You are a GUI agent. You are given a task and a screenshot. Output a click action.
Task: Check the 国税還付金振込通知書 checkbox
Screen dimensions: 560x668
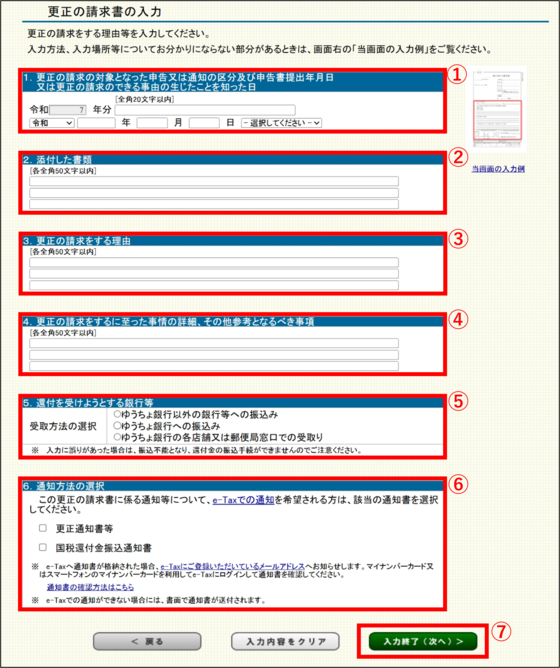(x=43, y=547)
